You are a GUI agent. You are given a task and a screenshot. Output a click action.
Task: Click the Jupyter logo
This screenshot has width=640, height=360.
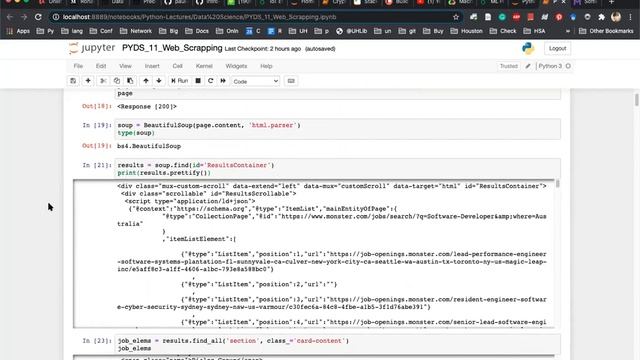click(92, 48)
